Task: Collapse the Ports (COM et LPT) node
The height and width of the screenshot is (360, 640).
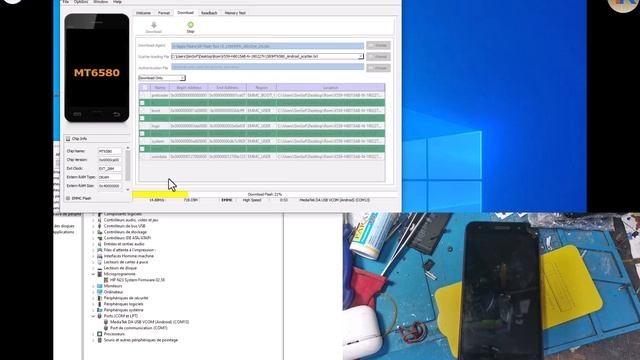Action: point(93,316)
